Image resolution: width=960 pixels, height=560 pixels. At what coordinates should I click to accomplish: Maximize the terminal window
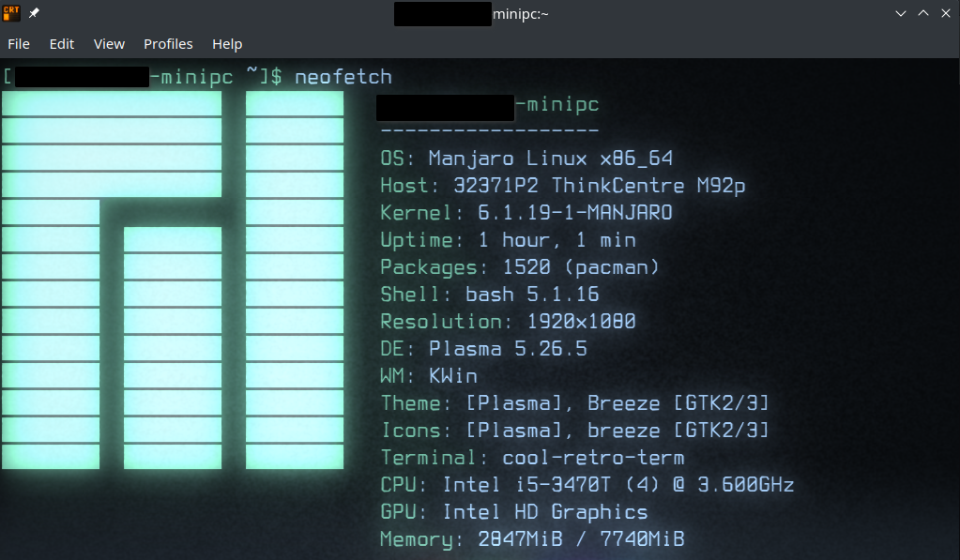click(922, 13)
